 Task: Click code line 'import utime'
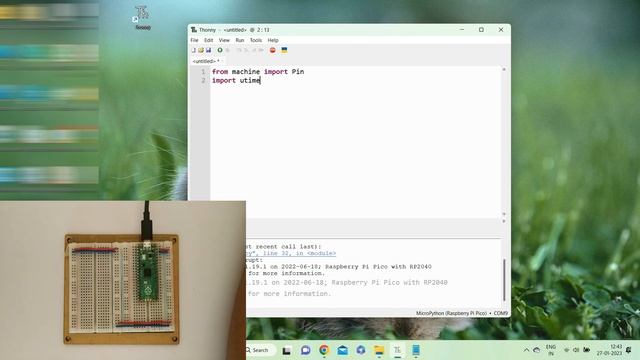[x=236, y=80]
